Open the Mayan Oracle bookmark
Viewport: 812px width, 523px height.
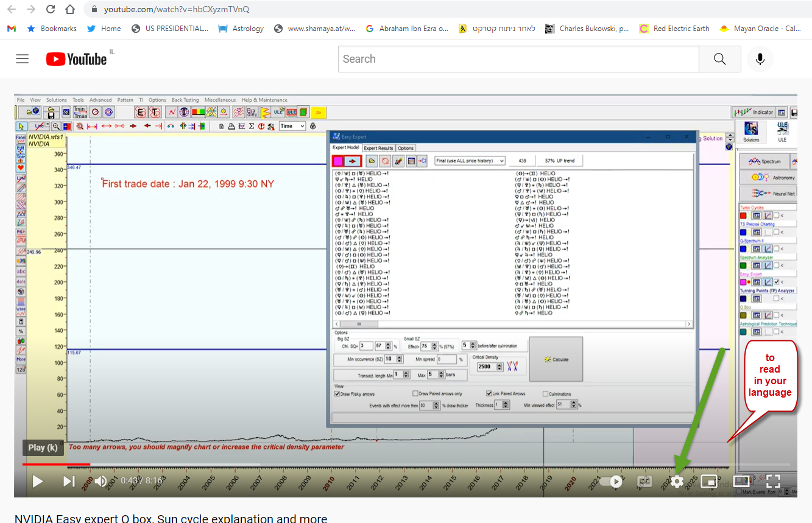760,29
